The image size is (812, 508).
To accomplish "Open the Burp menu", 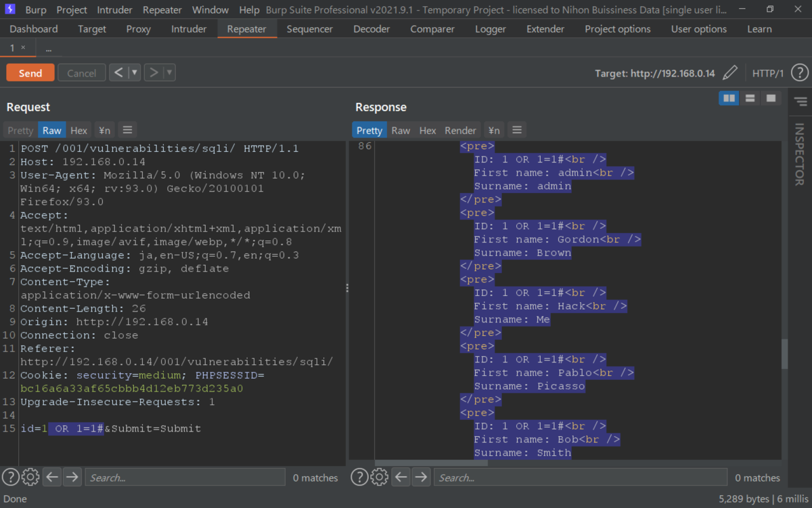I will 36,9.
